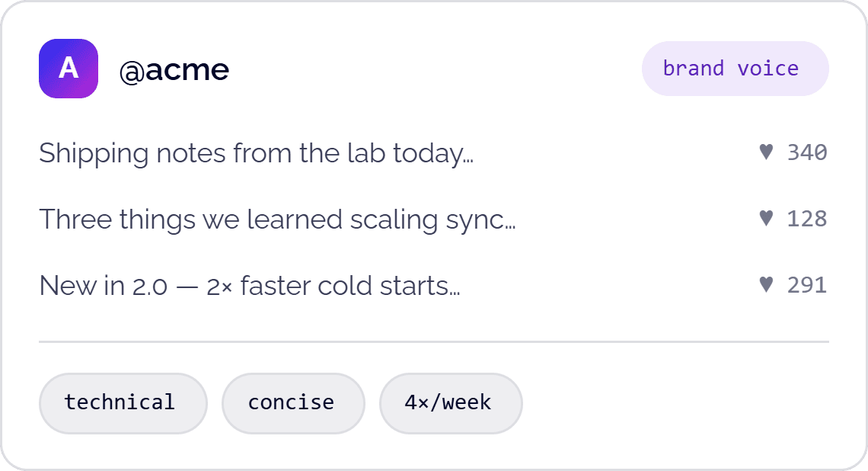The width and height of the screenshot is (868, 471).
Task: Click the heart icon beside 128
Action: (x=766, y=218)
